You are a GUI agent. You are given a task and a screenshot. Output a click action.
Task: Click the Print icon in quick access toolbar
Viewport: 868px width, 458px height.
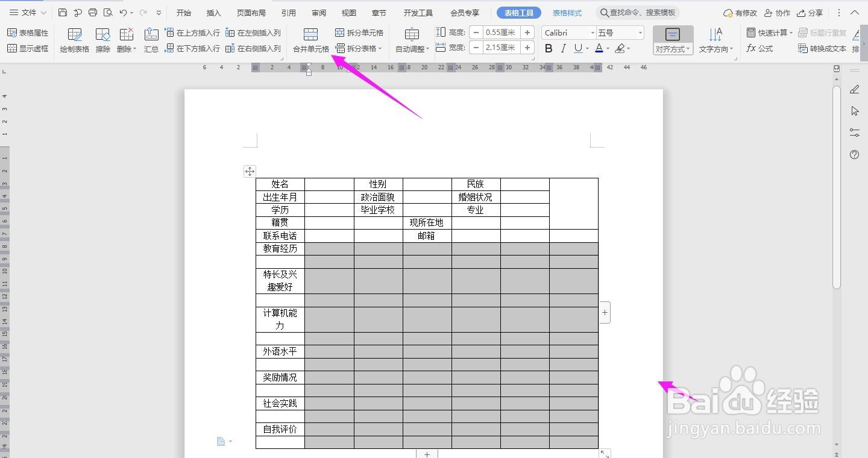(93, 13)
